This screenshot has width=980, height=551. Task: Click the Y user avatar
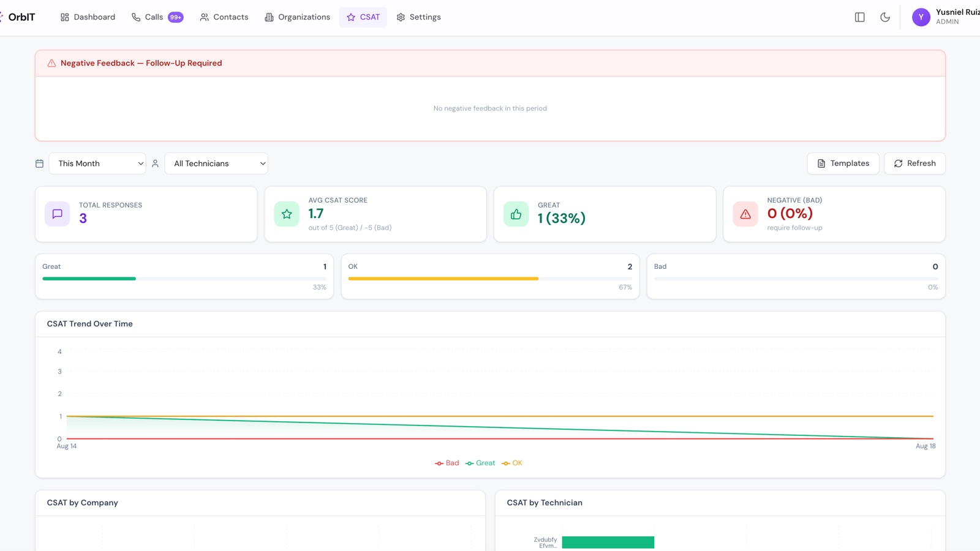(x=921, y=17)
